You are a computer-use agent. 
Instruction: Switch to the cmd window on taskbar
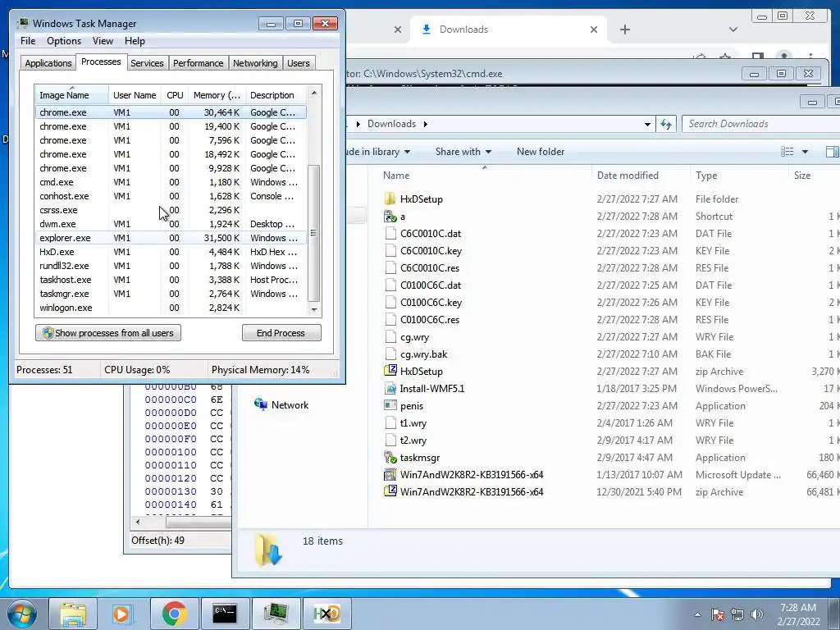[225, 614]
